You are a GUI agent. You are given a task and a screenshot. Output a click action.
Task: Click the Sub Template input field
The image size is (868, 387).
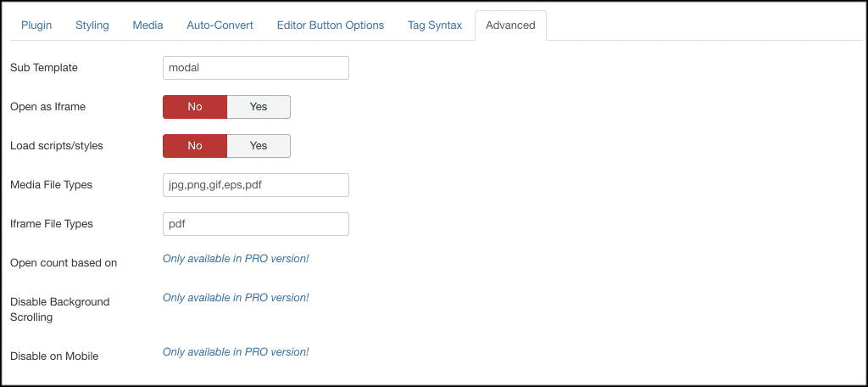(256, 68)
